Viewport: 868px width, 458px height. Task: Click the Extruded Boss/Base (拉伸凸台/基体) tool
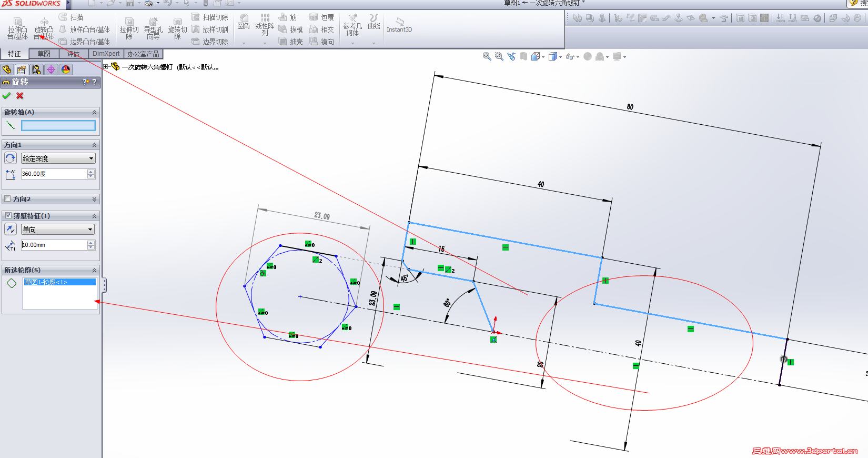(x=17, y=28)
